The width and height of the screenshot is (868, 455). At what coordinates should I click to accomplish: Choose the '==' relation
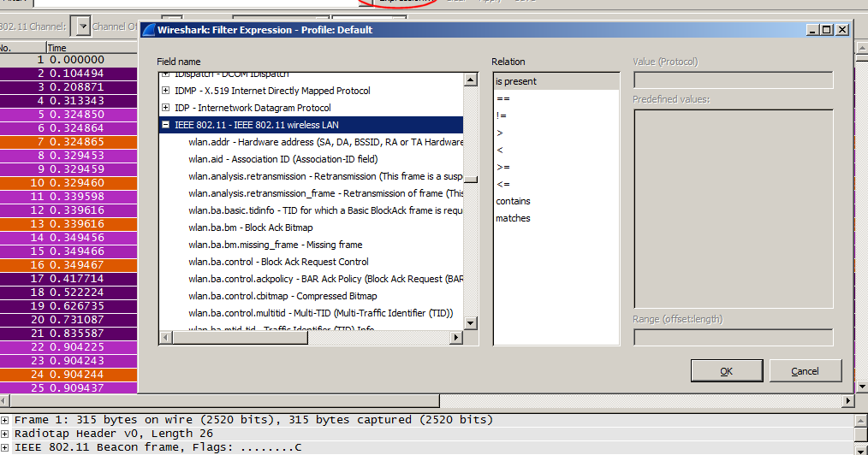[556, 98]
